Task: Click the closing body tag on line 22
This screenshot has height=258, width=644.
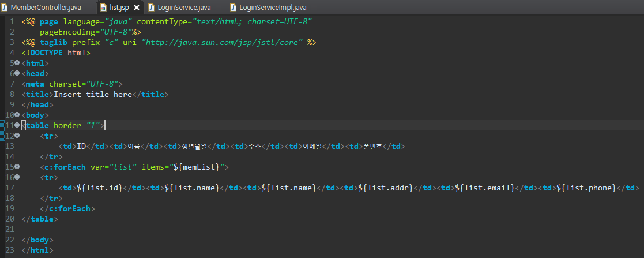Action: [x=37, y=240]
